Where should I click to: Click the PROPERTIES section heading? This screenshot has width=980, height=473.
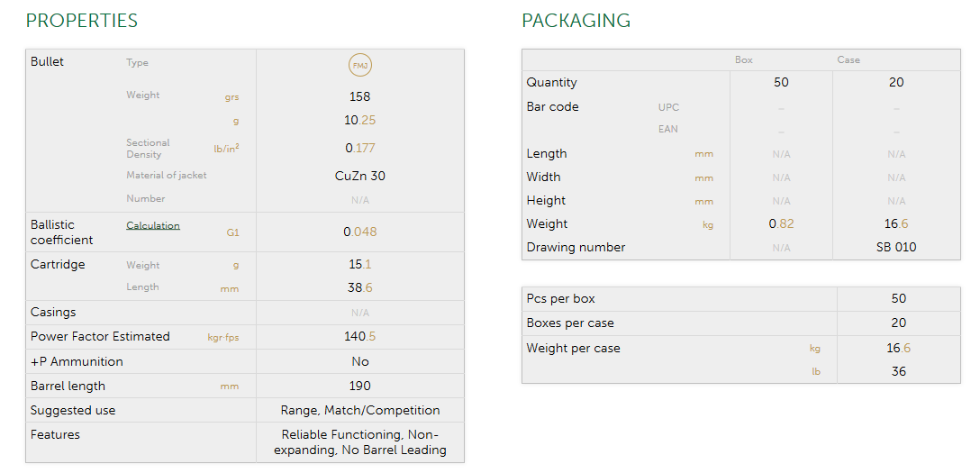82,21
